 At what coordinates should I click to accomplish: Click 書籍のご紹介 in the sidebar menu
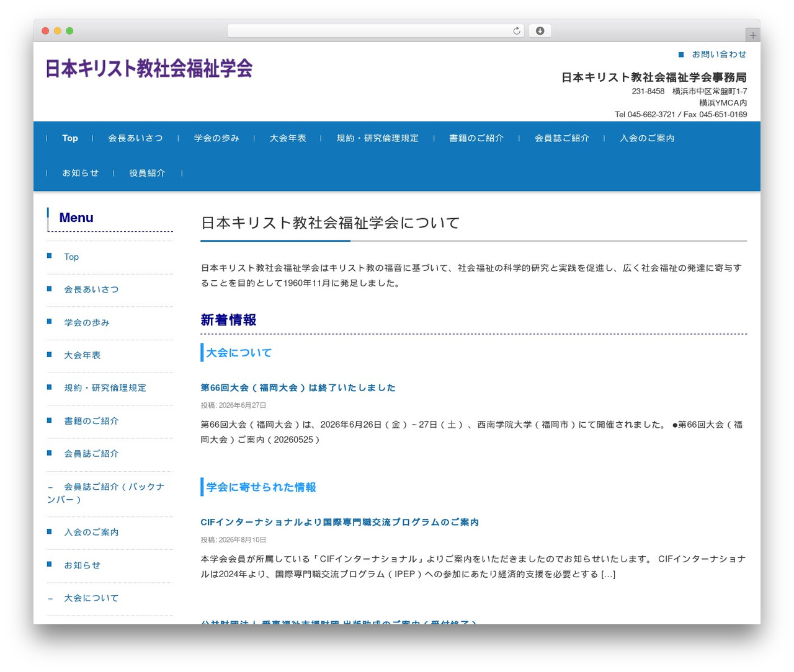[x=91, y=421]
